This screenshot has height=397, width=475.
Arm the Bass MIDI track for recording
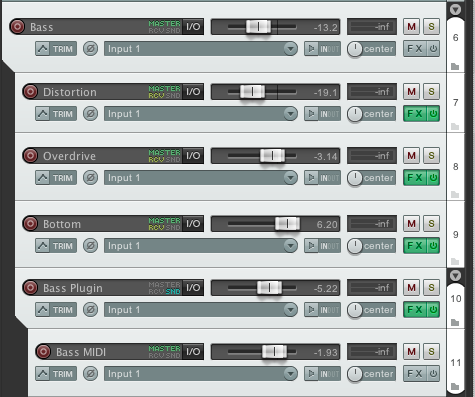coord(43,352)
